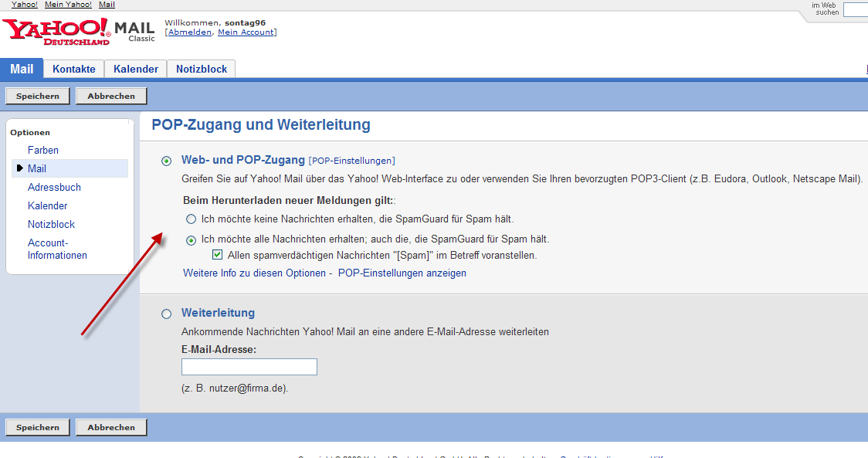
Task: Click Beim Herunterladen neuer Meldungen gilt text
Action: [x=288, y=201]
